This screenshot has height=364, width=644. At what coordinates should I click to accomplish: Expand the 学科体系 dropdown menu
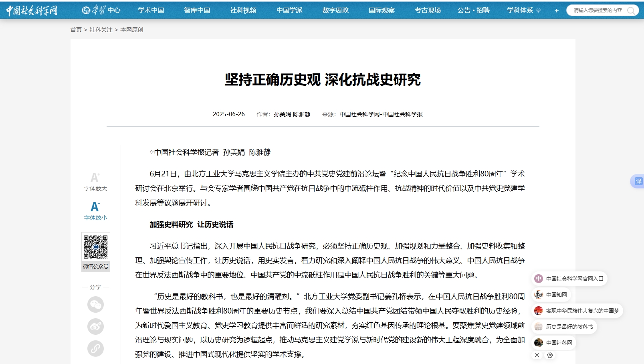pyautogui.click(x=523, y=10)
